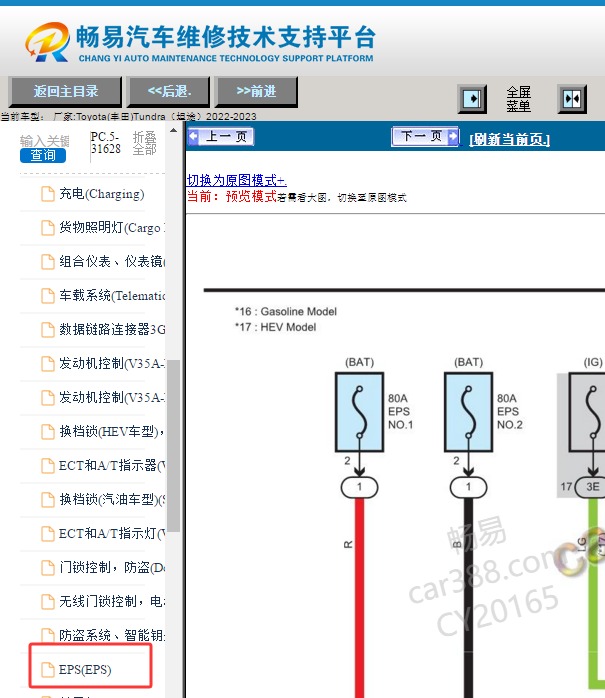Click the document icon beside 数据链路连接器3G
605x698 pixels.
pyautogui.click(x=48, y=330)
